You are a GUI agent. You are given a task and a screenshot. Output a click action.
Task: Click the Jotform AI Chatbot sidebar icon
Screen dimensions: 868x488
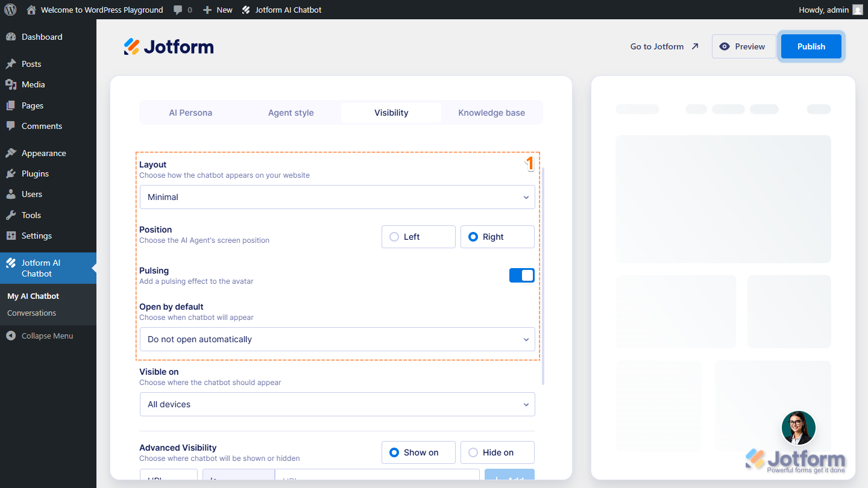click(x=11, y=263)
